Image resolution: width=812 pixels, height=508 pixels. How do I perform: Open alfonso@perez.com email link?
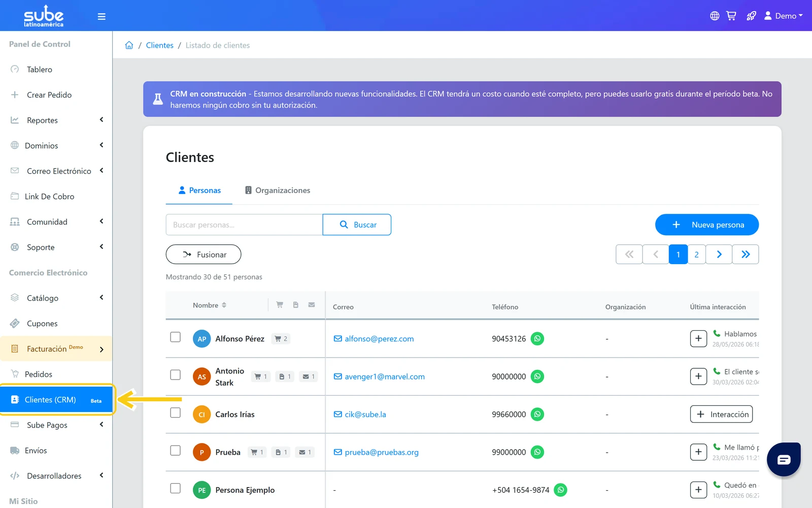click(x=374, y=339)
